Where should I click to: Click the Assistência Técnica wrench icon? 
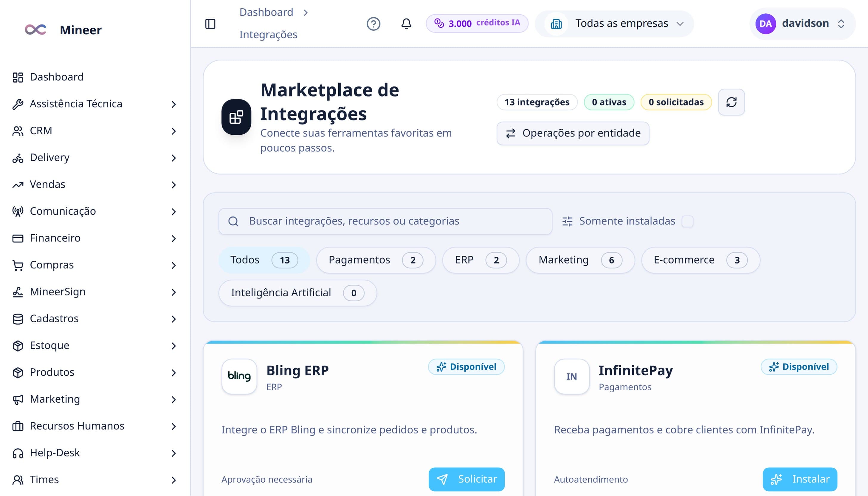pyautogui.click(x=18, y=104)
